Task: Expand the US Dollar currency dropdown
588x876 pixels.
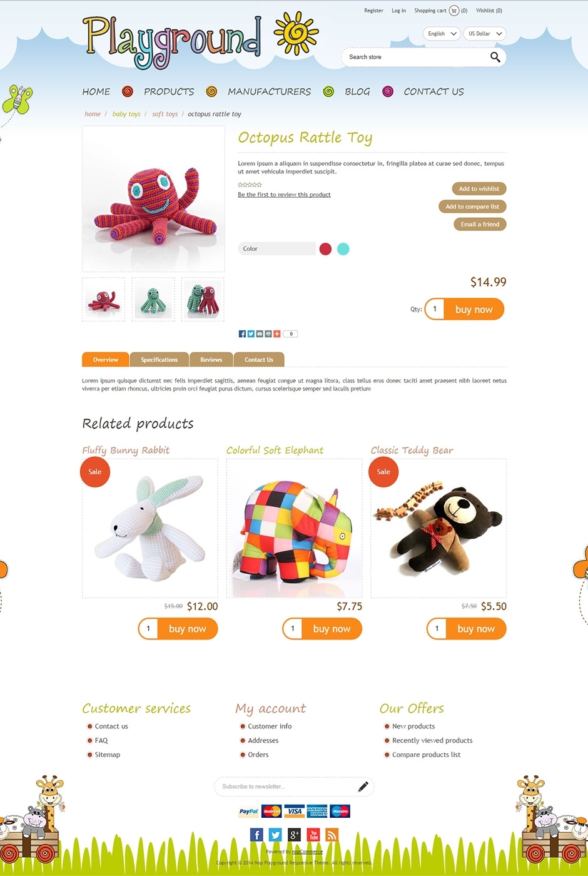Action: pos(485,34)
